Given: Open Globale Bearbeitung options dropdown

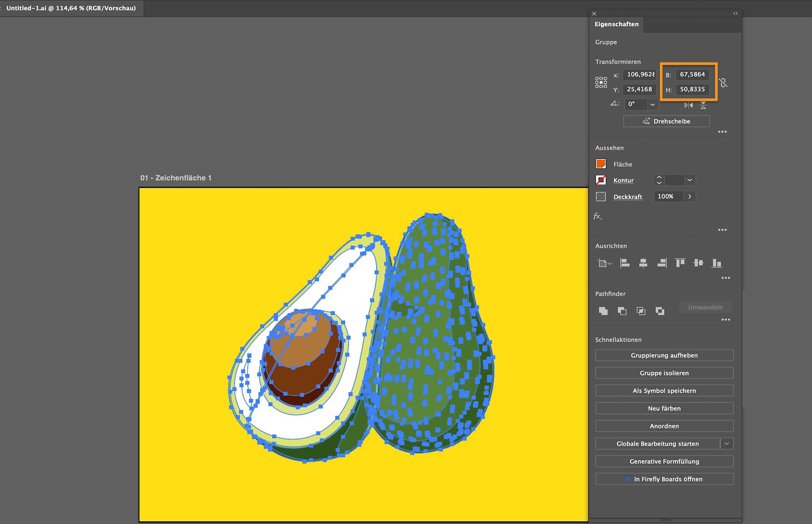Looking at the screenshot, I should (727, 444).
